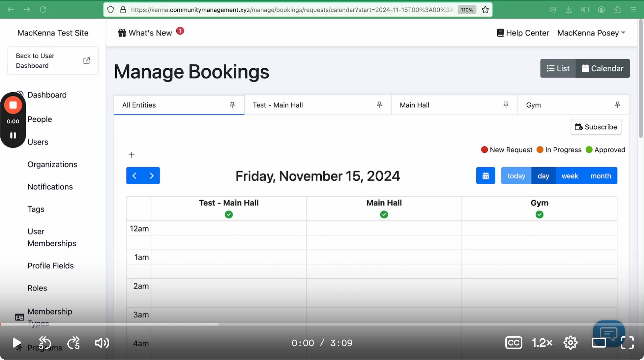Open browser extensions puzzle icon
Screen dimensions: 644x360
pyautogui.click(x=617, y=10)
